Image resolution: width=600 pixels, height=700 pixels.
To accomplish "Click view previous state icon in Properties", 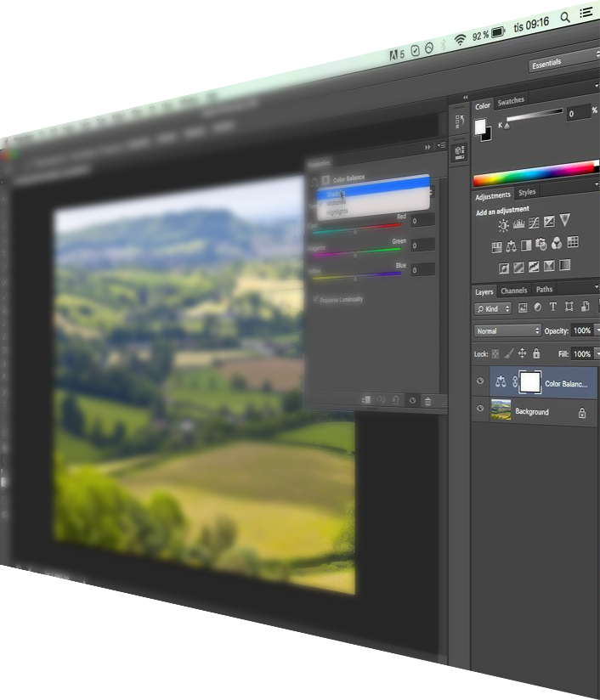I will (x=381, y=400).
